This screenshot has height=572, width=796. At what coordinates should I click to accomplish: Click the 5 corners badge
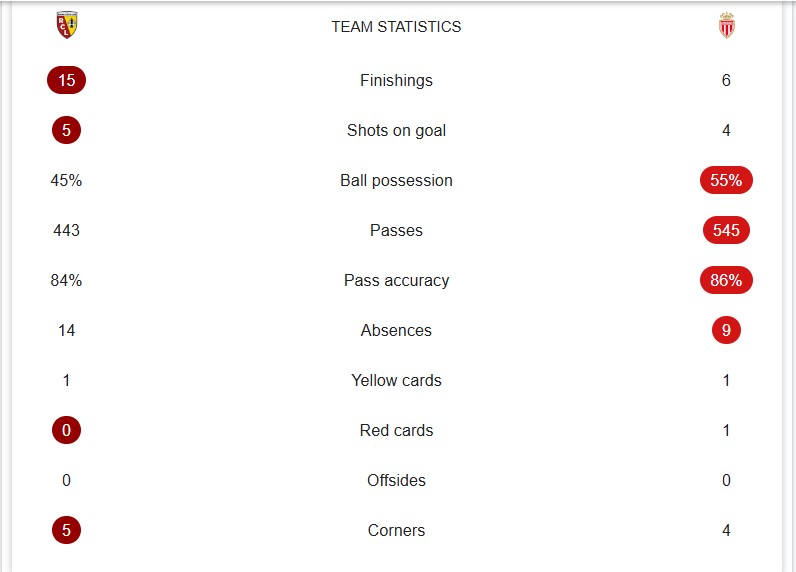click(67, 530)
